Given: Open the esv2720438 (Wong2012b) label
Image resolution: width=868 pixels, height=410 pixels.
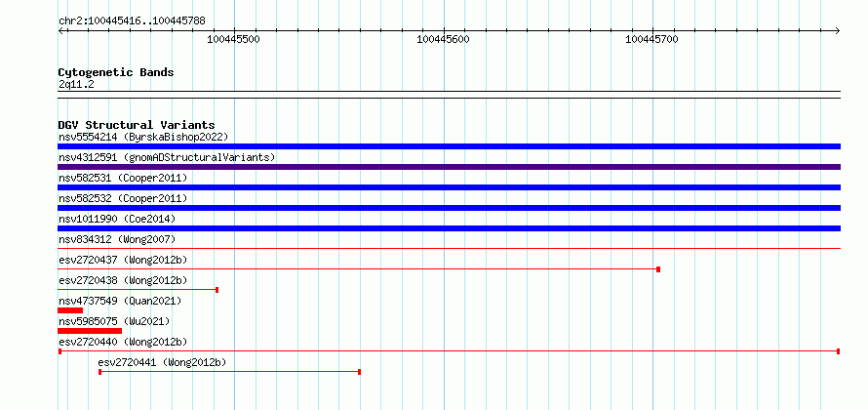Looking at the screenshot, I should (123, 280).
